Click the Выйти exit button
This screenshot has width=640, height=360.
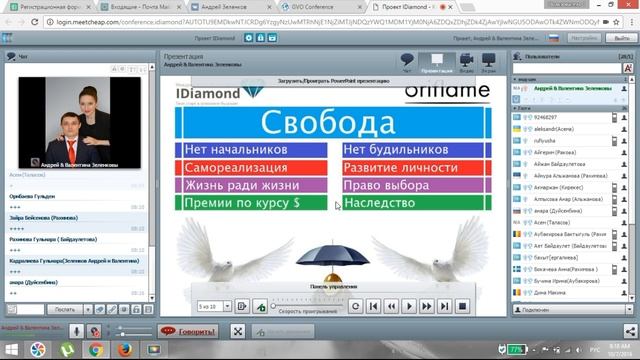(621, 38)
